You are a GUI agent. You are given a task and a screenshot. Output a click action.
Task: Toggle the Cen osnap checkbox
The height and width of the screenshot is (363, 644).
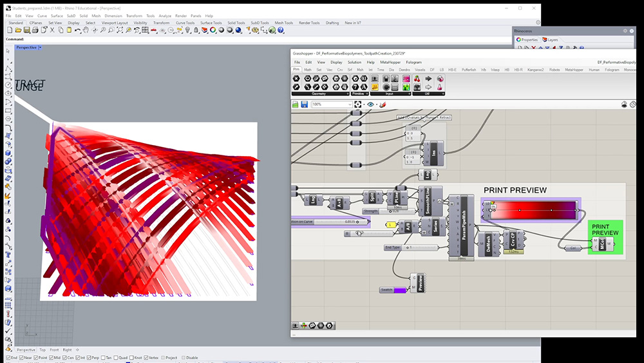click(x=64, y=358)
